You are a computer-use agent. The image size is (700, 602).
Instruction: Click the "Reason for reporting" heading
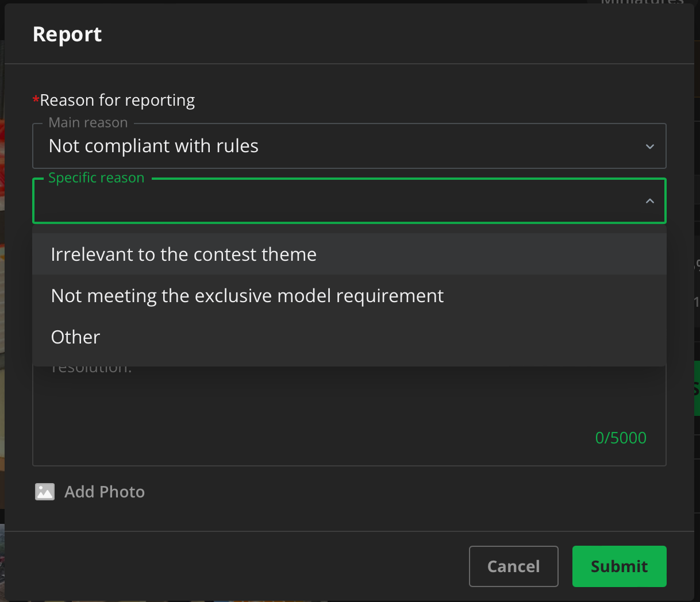pyautogui.click(x=117, y=101)
